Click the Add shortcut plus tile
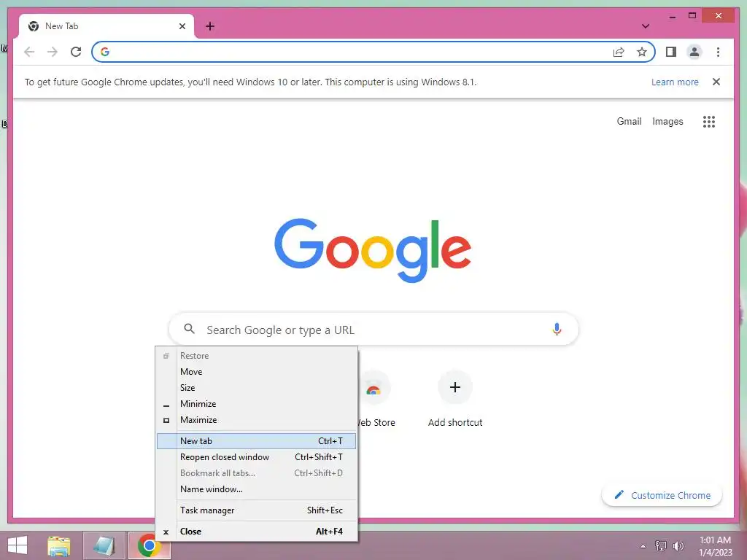This screenshot has height=560, width=747. 455,387
